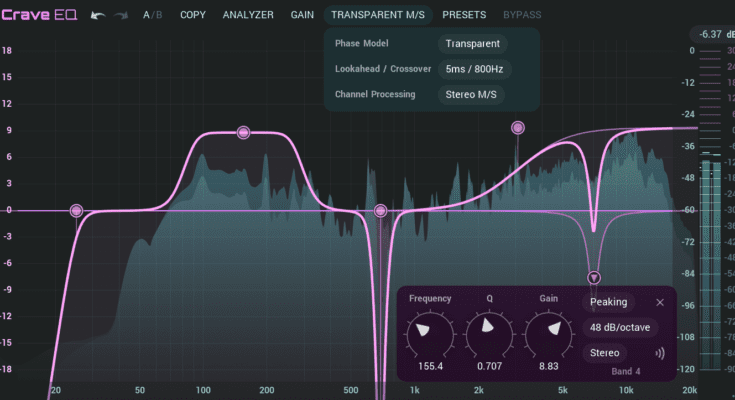Open the PRESETS menu
Image resolution: width=735 pixels, height=400 pixels.
[x=464, y=15]
